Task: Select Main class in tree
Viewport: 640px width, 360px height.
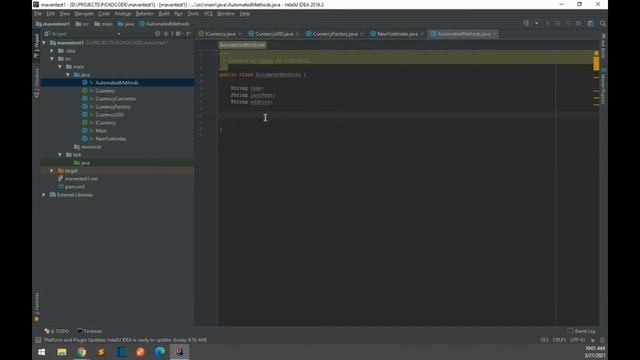Action: 101,131
